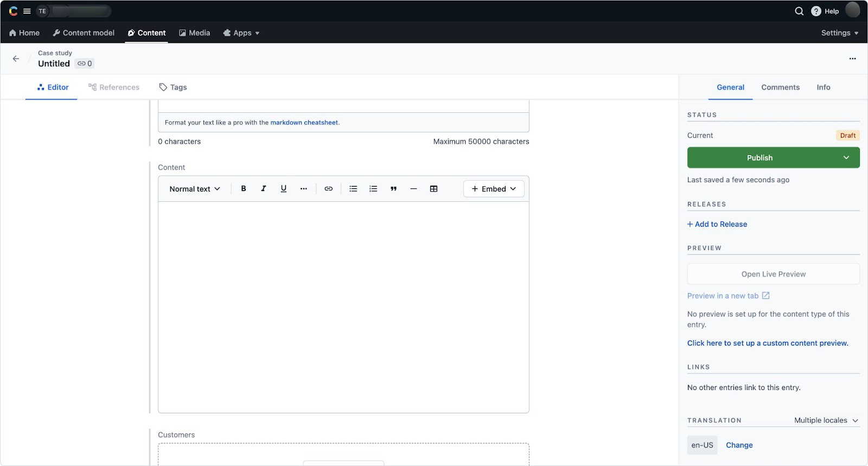Open the Content section
This screenshot has width=868, height=466.
[146, 33]
